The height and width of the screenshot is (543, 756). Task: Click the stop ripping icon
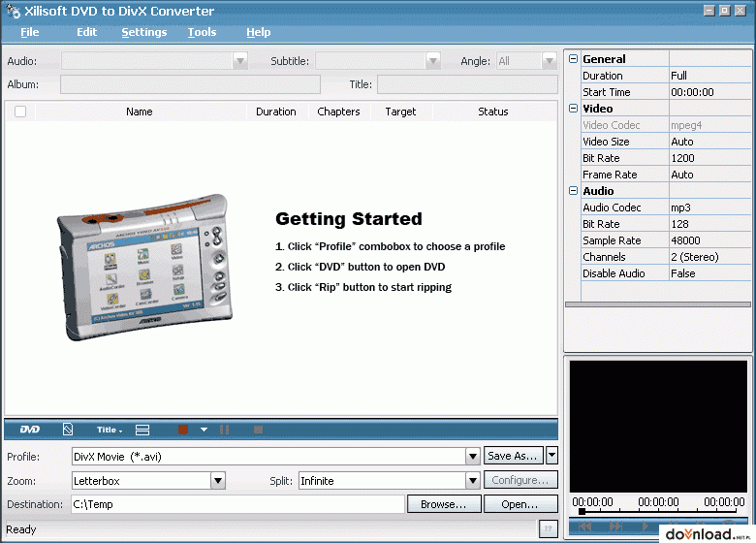[259, 430]
